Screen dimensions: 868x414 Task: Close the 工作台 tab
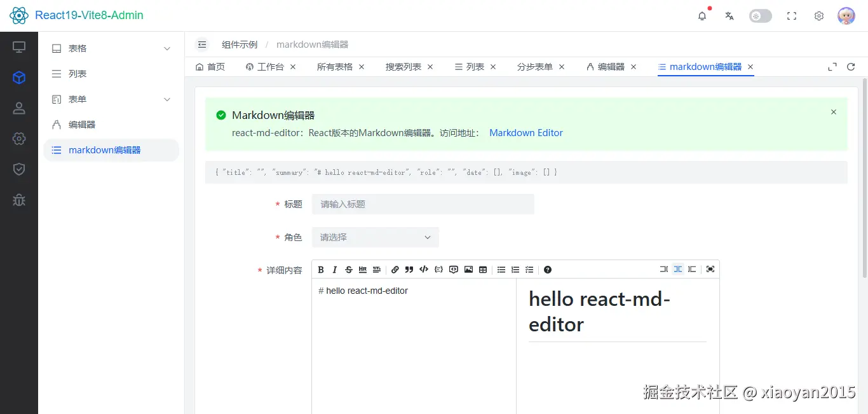293,67
